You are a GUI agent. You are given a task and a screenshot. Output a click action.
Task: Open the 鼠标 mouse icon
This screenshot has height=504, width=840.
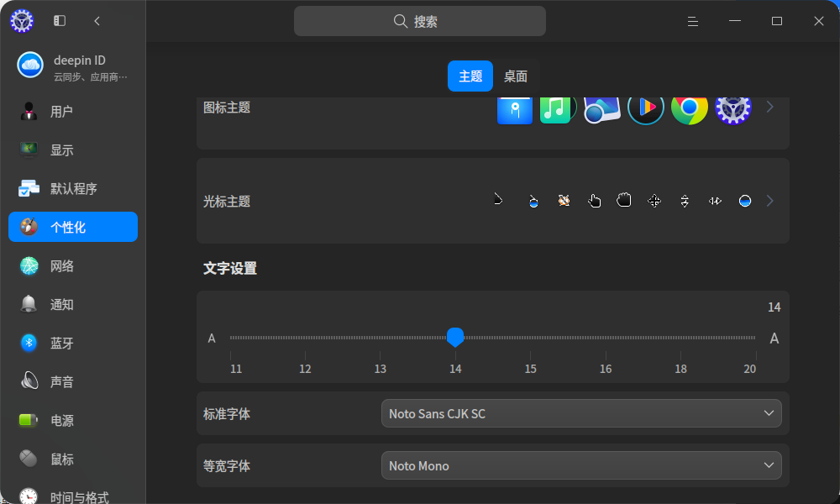29,459
